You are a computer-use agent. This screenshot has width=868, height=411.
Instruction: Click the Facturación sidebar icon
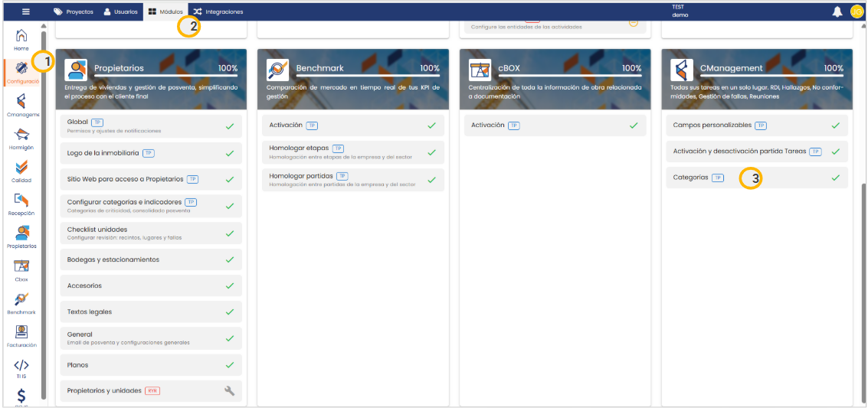pos(21,333)
